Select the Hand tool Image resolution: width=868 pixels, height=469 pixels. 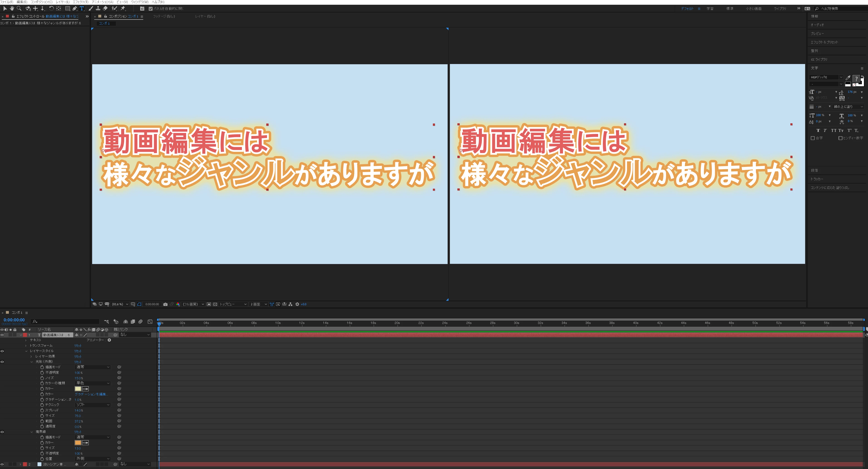[x=12, y=8]
